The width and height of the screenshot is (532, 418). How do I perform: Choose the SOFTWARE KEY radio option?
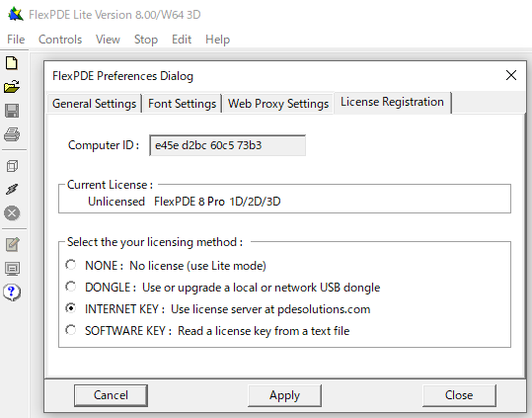tap(71, 330)
